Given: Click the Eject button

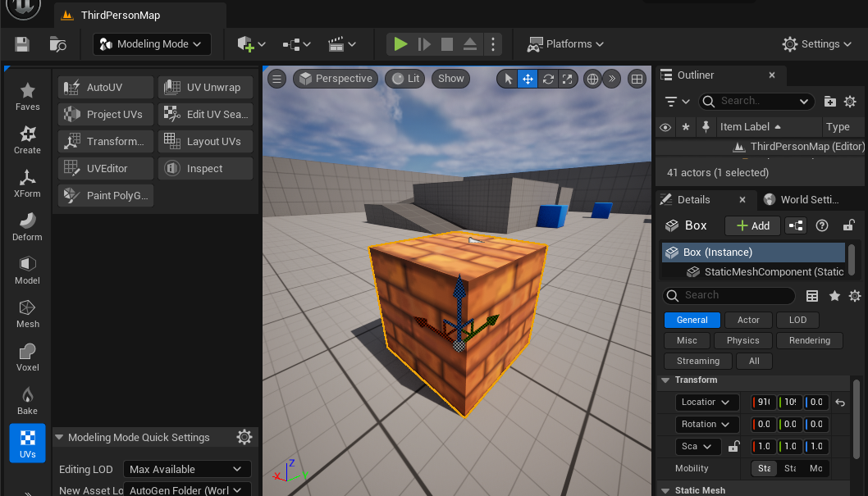Looking at the screenshot, I should (470, 44).
